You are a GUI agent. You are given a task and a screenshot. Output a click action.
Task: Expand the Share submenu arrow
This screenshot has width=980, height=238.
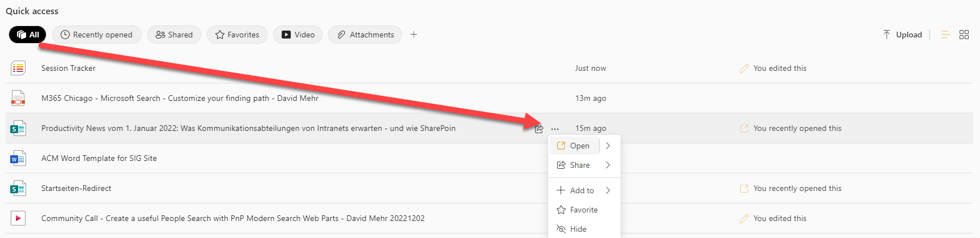coord(608,165)
